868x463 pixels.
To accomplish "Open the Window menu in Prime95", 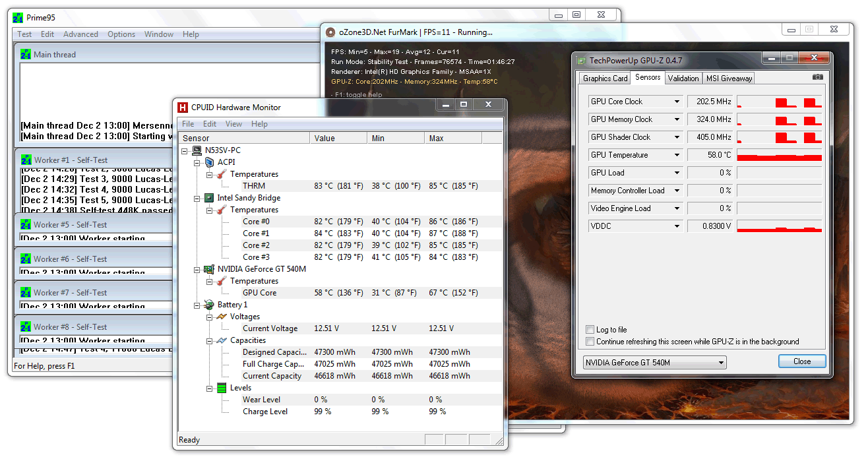I will pyautogui.click(x=159, y=34).
